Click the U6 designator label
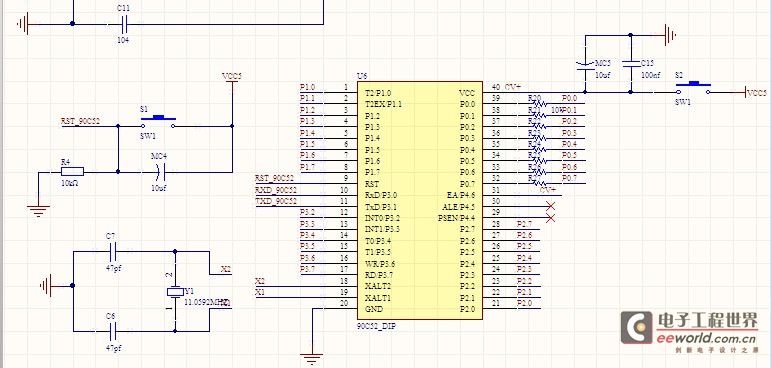The image size is (771, 368). click(362, 77)
